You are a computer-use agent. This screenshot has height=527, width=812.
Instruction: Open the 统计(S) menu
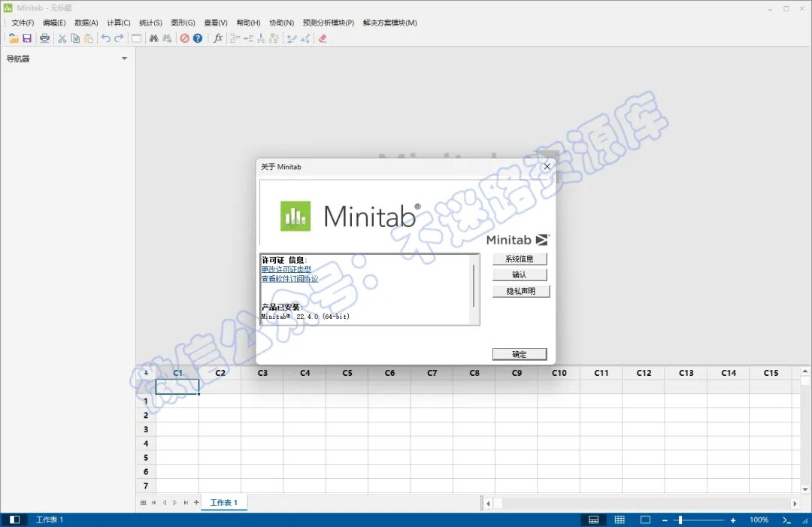(x=150, y=23)
